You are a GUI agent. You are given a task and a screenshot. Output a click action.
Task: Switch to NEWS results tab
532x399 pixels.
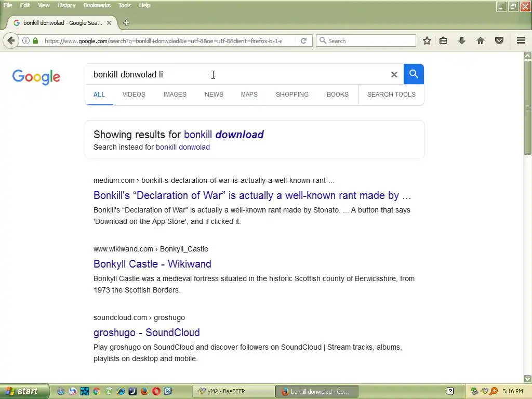(214, 95)
